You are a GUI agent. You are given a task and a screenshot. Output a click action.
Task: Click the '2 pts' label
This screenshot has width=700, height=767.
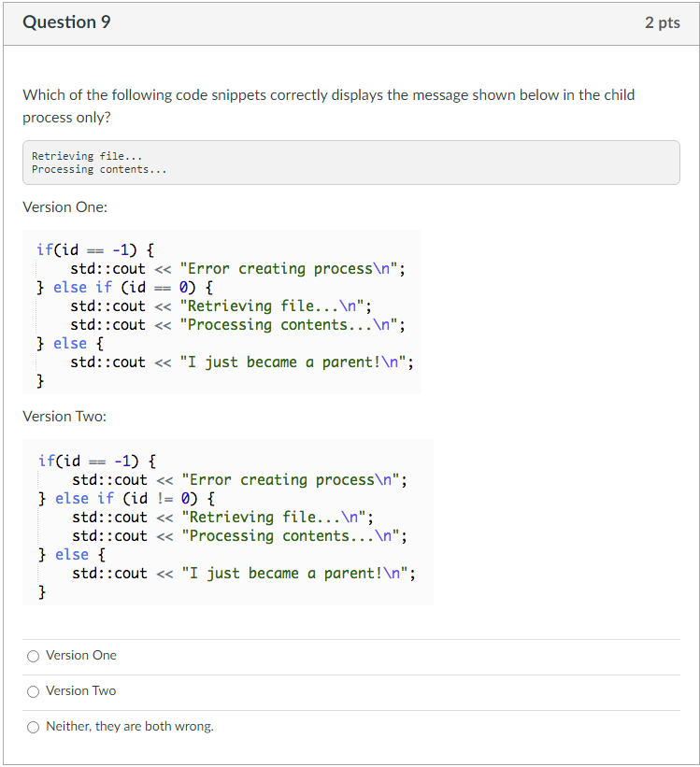coord(663,21)
